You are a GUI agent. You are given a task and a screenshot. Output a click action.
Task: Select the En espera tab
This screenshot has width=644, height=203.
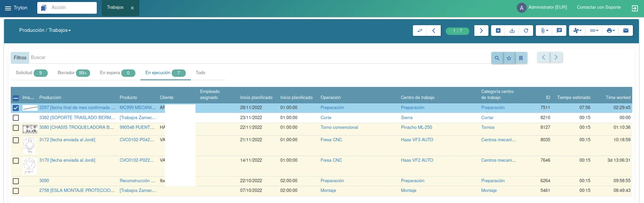point(118,73)
